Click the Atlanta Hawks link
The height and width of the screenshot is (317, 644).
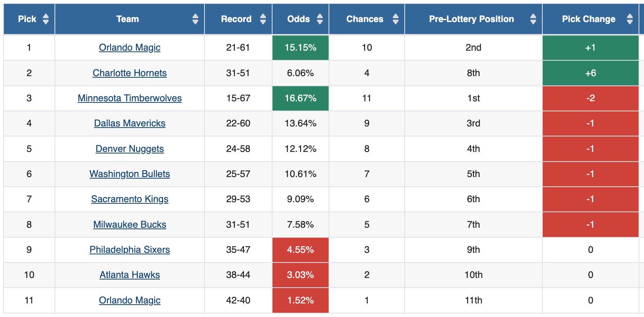coord(129,275)
